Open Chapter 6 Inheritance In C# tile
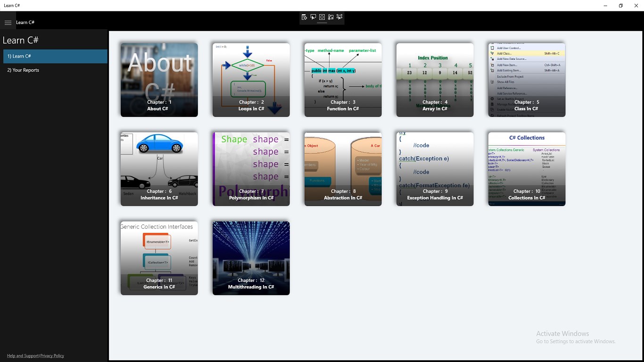 (159, 169)
